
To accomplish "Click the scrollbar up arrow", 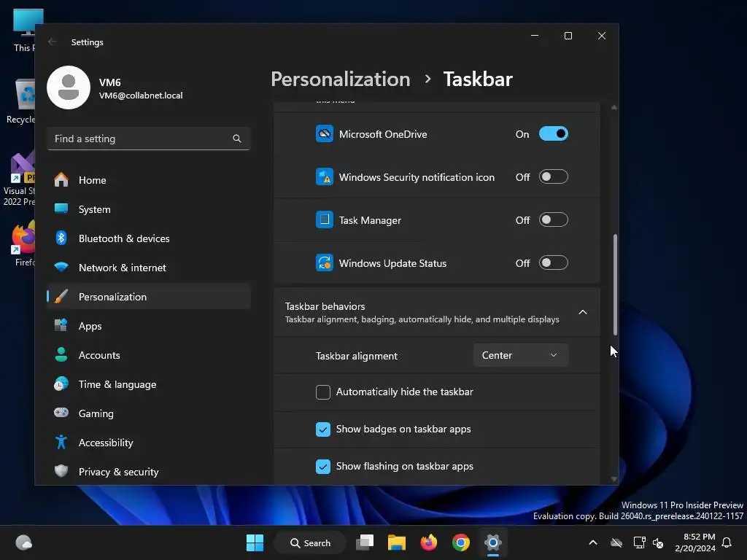I will pyautogui.click(x=614, y=108).
